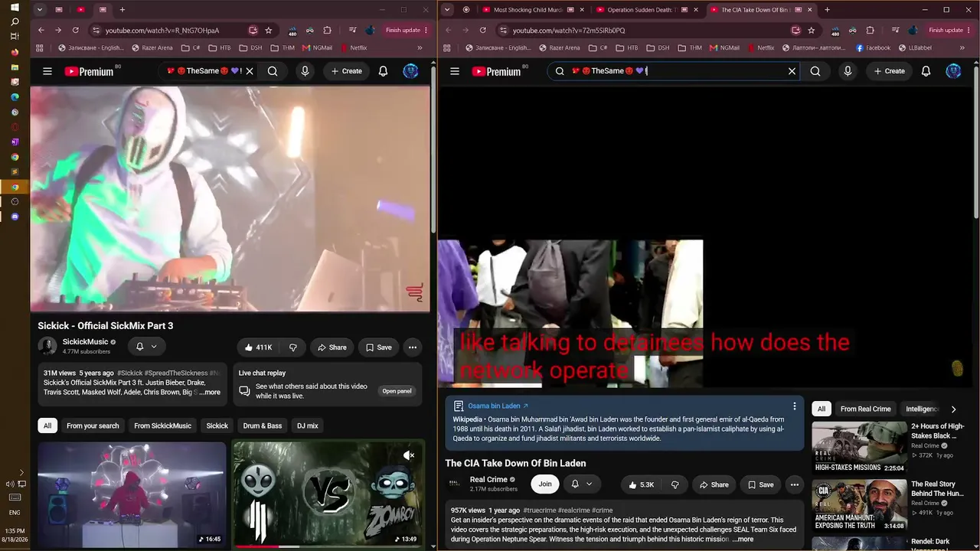Open media control icon in right browser toolbar
Viewport: 980px width, 551px height.
point(896,31)
